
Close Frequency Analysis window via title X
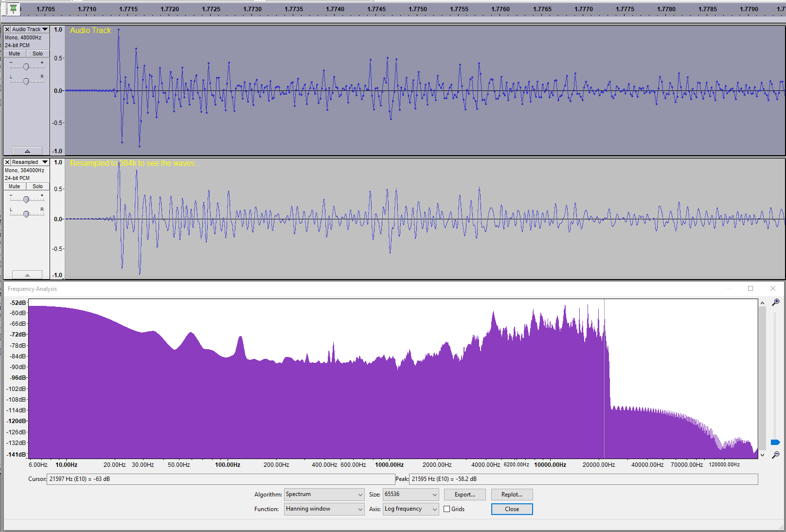[773, 288]
